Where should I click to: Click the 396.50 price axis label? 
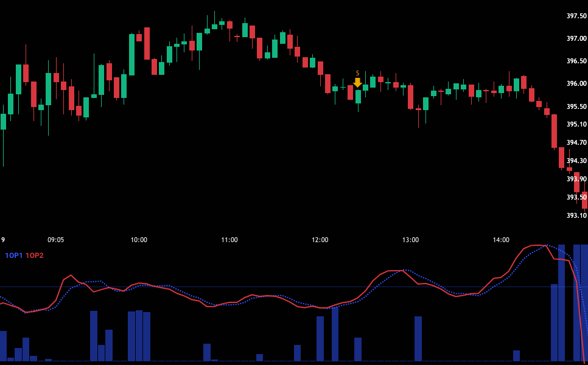pos(576,61)
